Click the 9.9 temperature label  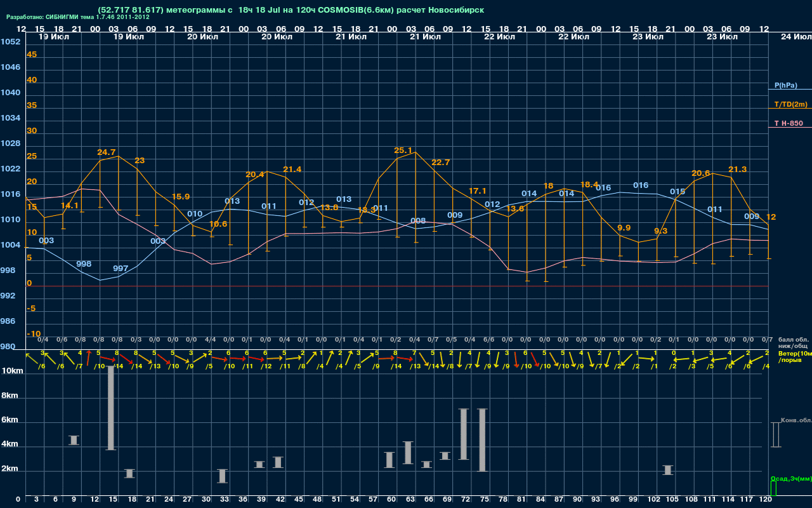(624, 228)
